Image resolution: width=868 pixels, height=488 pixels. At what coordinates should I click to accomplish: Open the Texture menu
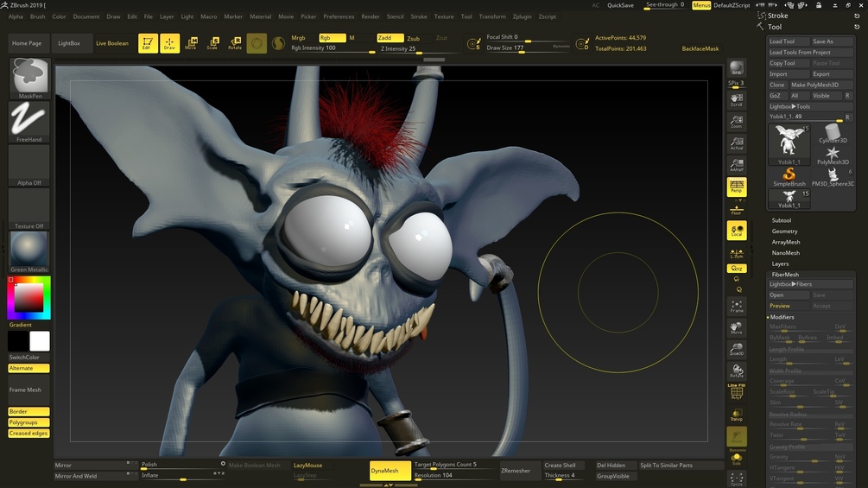[444, 16]
